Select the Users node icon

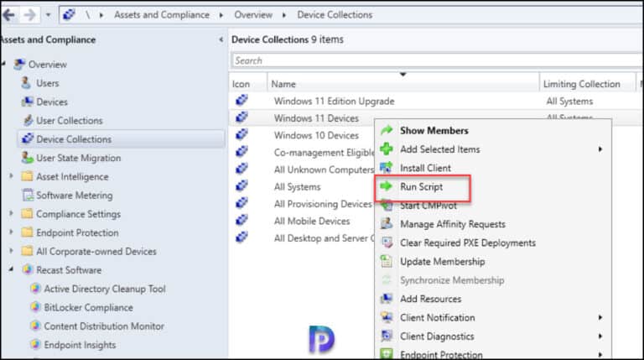click(x=26, y=83)
